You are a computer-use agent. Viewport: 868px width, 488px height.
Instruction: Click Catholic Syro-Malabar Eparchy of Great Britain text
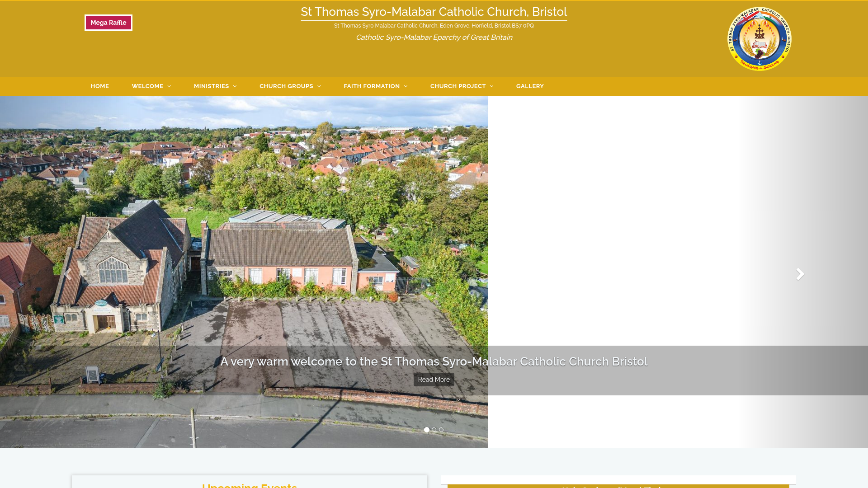434,38
